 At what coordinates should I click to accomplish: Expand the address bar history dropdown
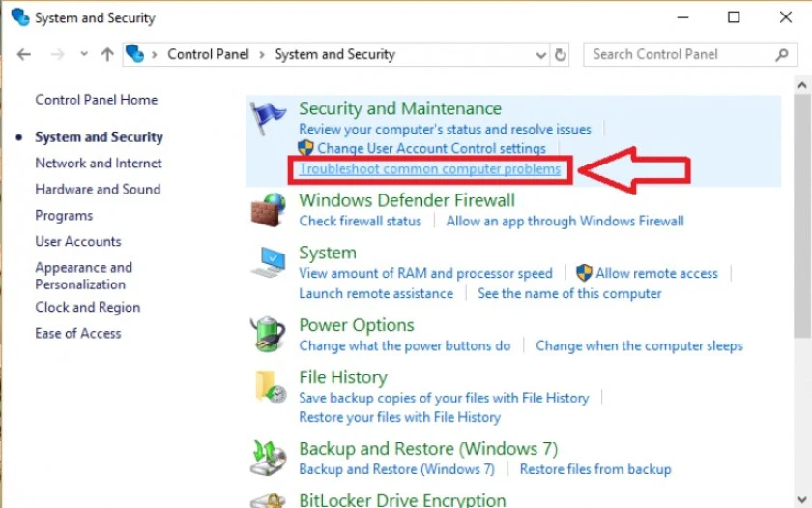(x=542, y=54)
